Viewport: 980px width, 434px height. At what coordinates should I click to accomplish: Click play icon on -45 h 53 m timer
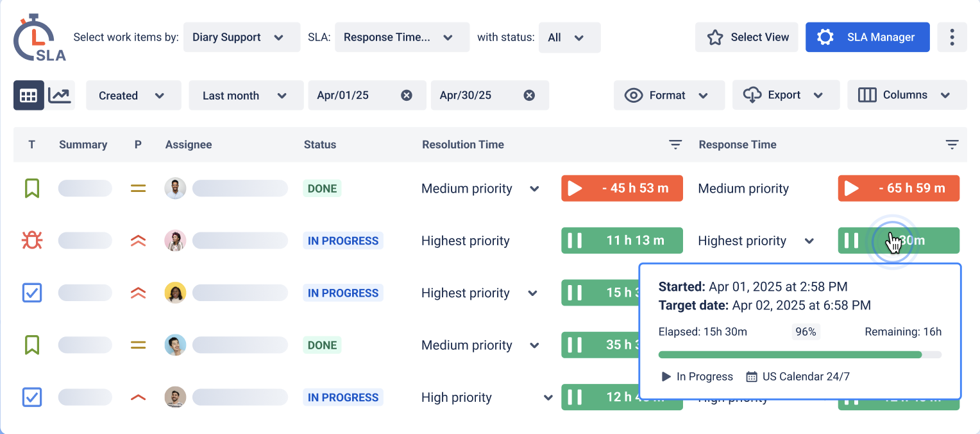click(575, 188)
